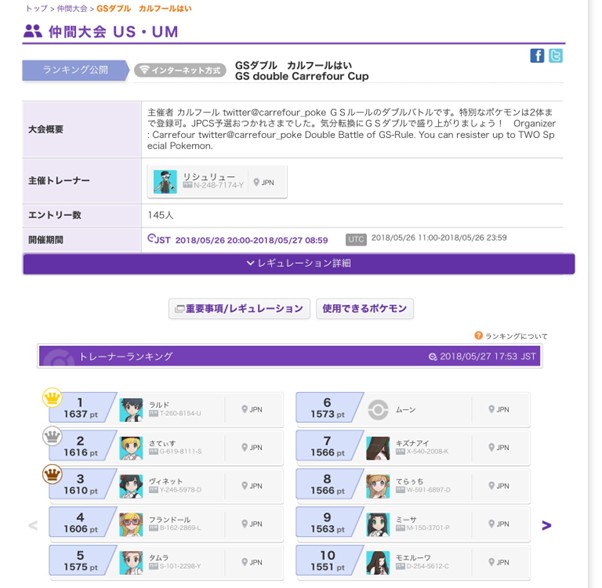Viewport: 602px width, 588px height.
Task: Open the 仲間大会 breadcrumb link
Action: 72,8
